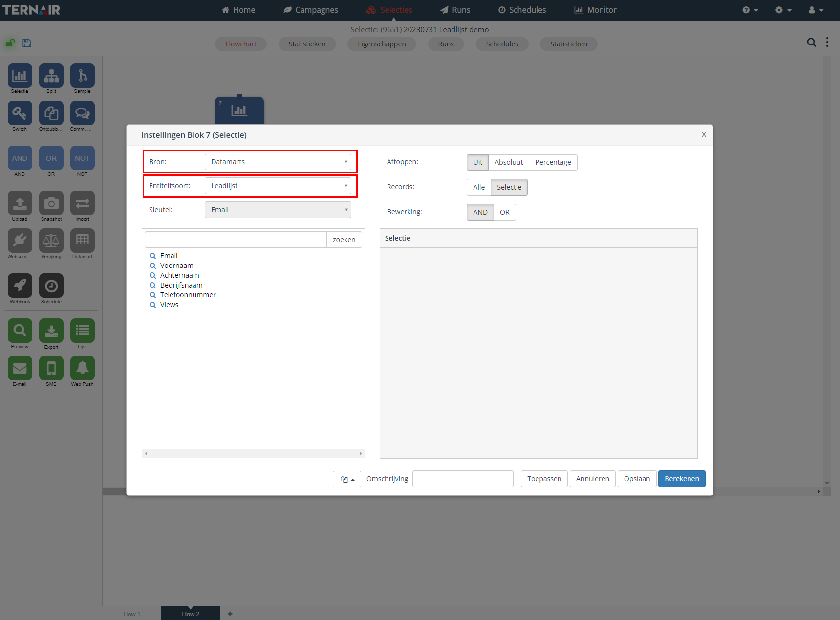This screenshot has width=840, height=620.
Task: Add a new flow tab with plus
Action: (x=230, y=614)
